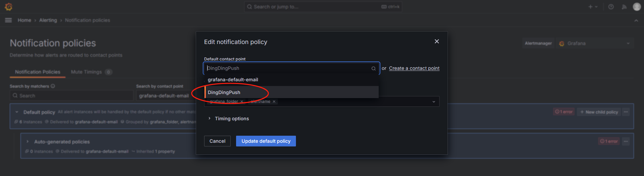Image resolution: width=644 pixels, height=176 pixels.
Task: Open Create a contact point link
Action: point(414,68)
